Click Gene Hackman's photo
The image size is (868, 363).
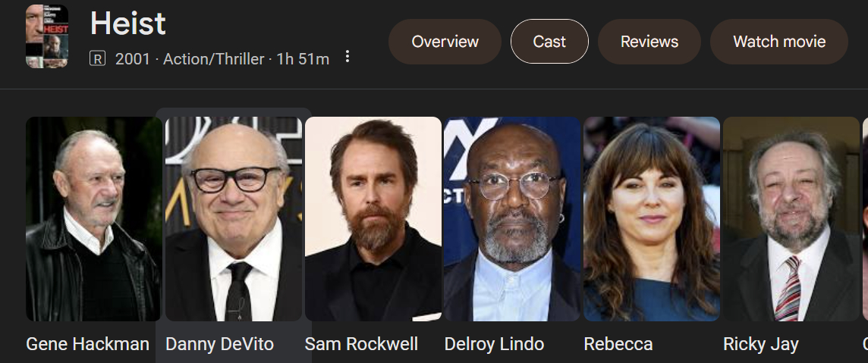pyautogui.click(x=93, y=219)
